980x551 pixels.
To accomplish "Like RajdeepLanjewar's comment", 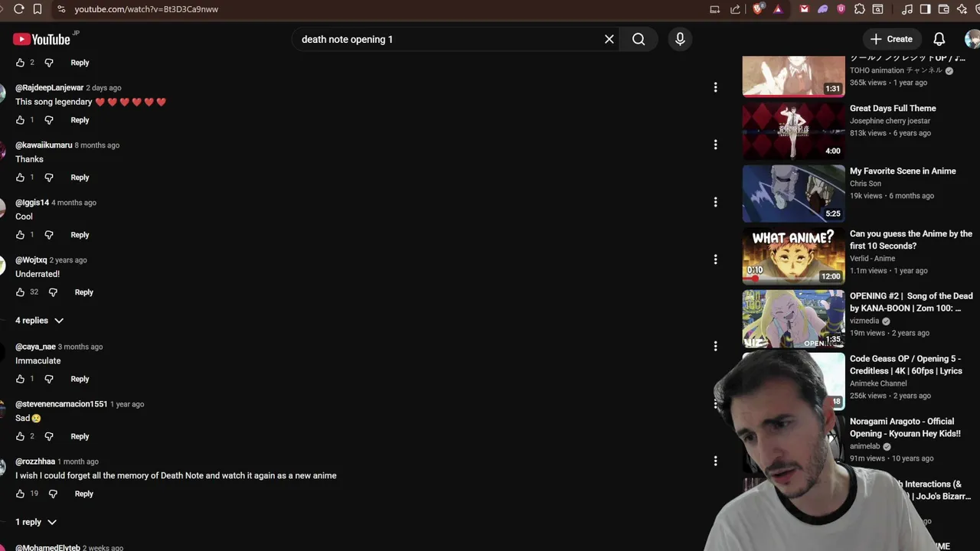I will pos(21,120).
